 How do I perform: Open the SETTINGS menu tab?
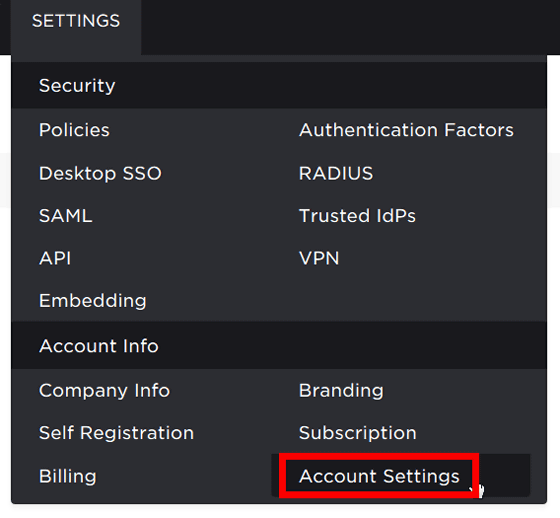click(x=76, y=21)
